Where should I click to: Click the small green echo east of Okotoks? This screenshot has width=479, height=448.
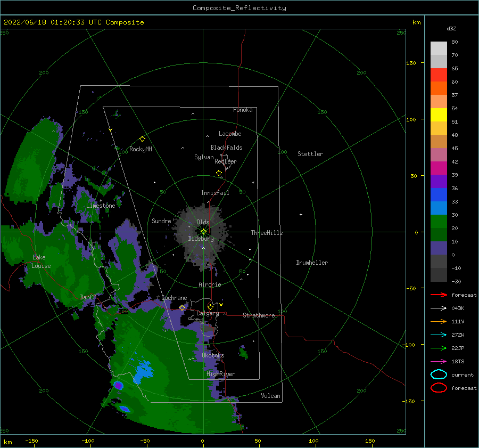pyautogui.click(x=243, y=353)
